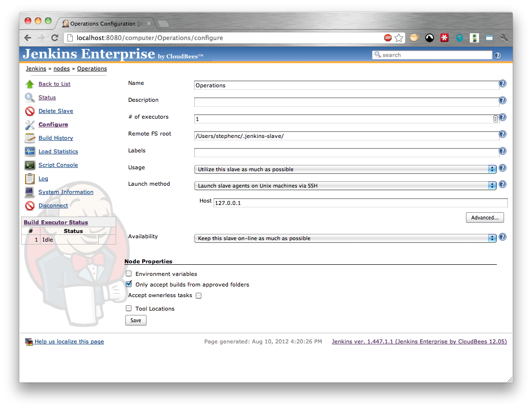Enable the Environment variables checkbox
Image resolution: width=532 pixels, height=409 pixels.
[129, 273]
